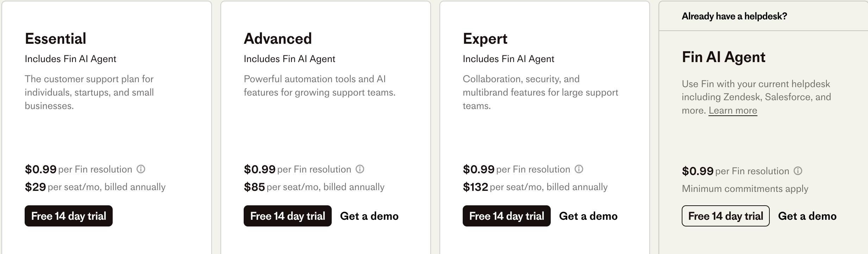This screenshot has width=868, height=254.
Task: Click the $29 per seat price
Action: click(36, 187)
